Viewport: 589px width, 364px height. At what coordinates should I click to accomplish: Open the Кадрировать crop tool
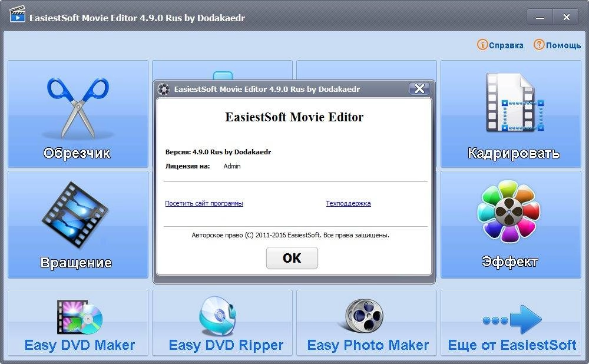click(x=511, y=114)
